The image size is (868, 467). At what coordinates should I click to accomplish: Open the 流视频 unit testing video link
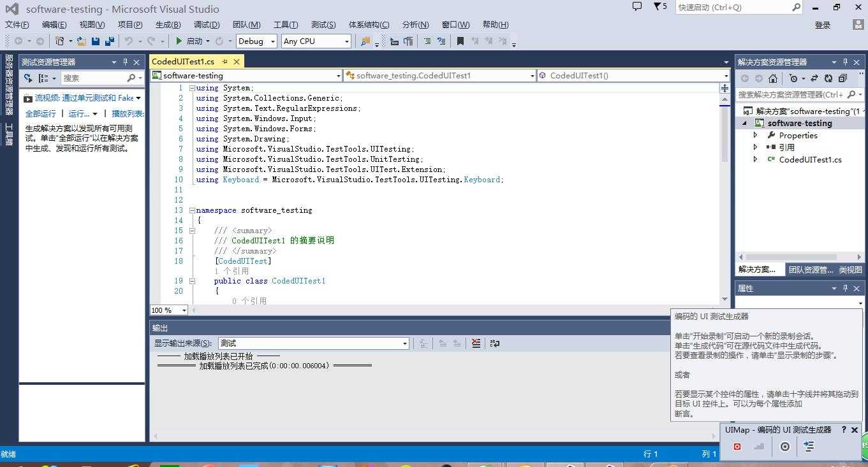click(84, 98)
